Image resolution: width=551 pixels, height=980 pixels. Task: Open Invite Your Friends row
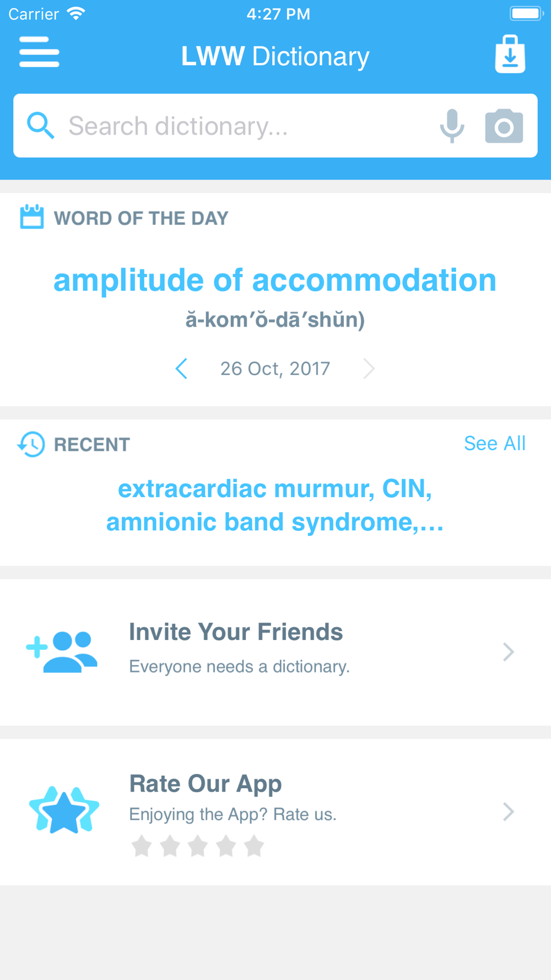pyautogui.click(x=275, y=652)
